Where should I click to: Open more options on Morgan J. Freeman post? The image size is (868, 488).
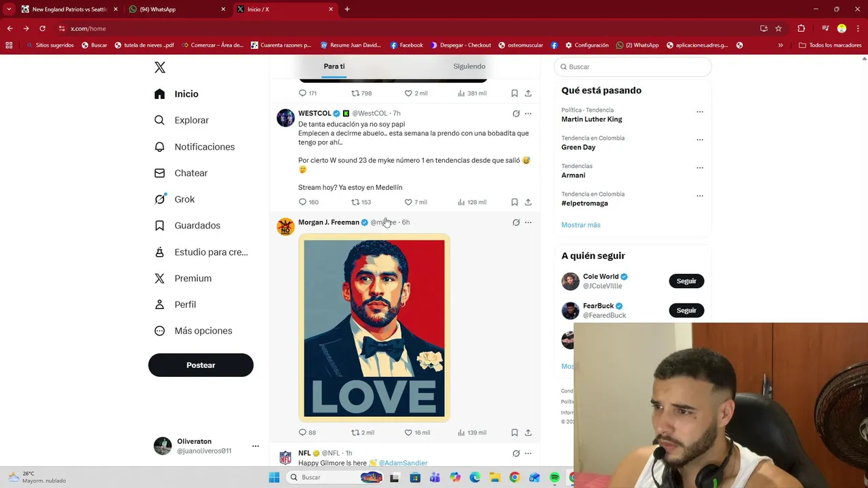pos(528,222)
